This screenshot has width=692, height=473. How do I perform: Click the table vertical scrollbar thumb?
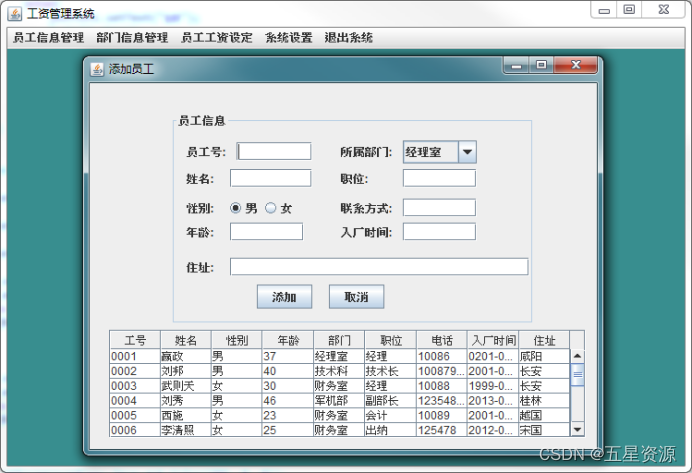(x=577, y=374)
